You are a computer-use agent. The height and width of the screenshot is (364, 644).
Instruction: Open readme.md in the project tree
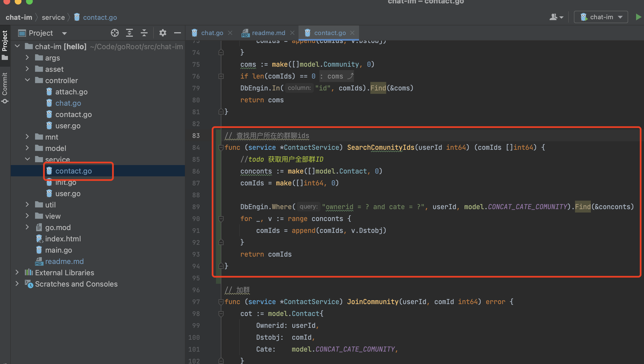pos(64,261)
